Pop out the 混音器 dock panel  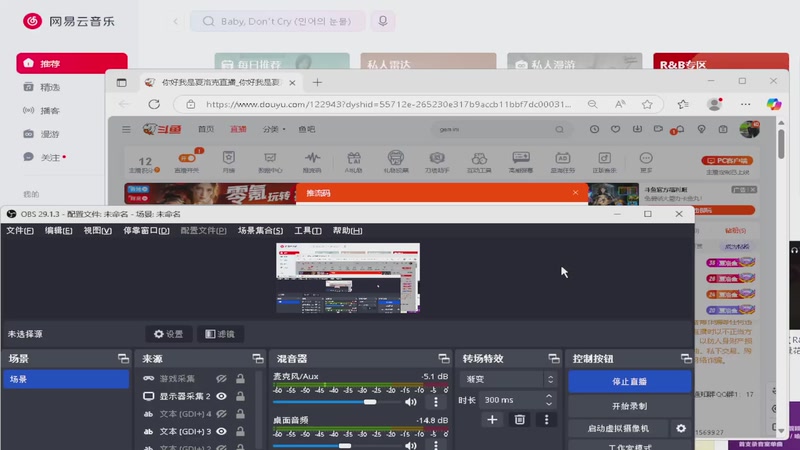444,359
